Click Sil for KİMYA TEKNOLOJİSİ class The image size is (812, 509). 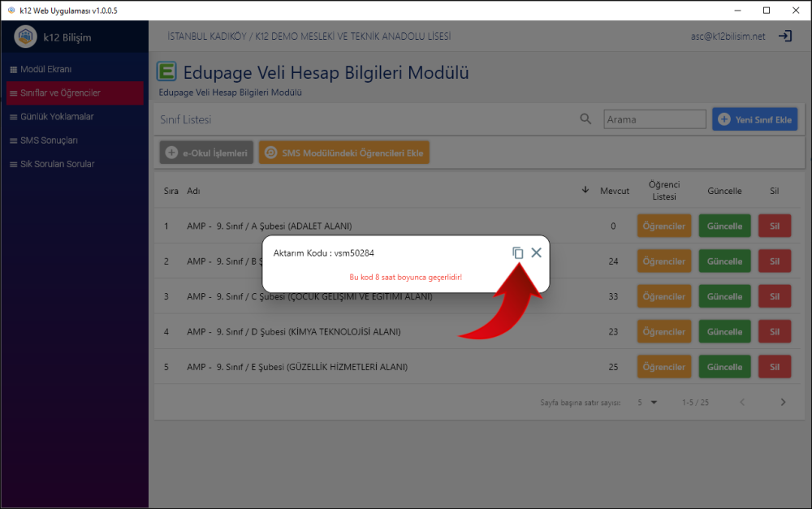(775, 331)
